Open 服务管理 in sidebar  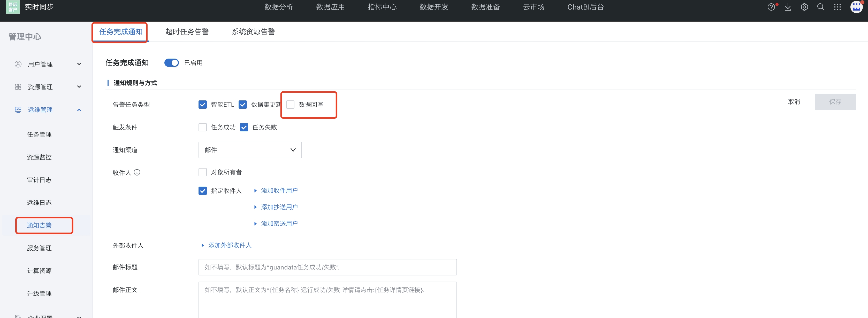point(39,248)
